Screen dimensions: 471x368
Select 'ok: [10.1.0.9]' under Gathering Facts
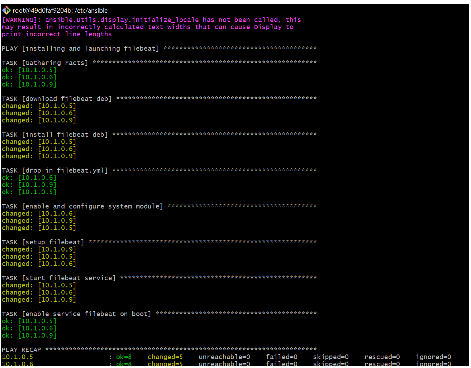[29, 84]
